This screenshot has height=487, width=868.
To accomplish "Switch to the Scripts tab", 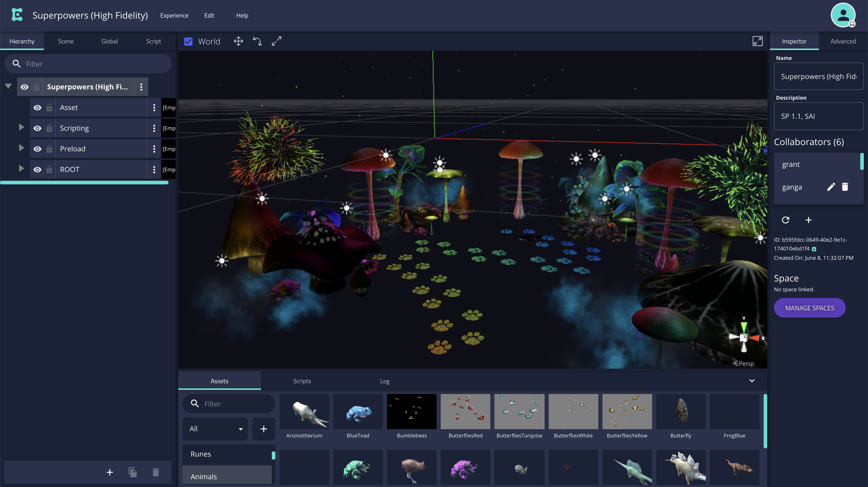I will click(x=302, y=381).
